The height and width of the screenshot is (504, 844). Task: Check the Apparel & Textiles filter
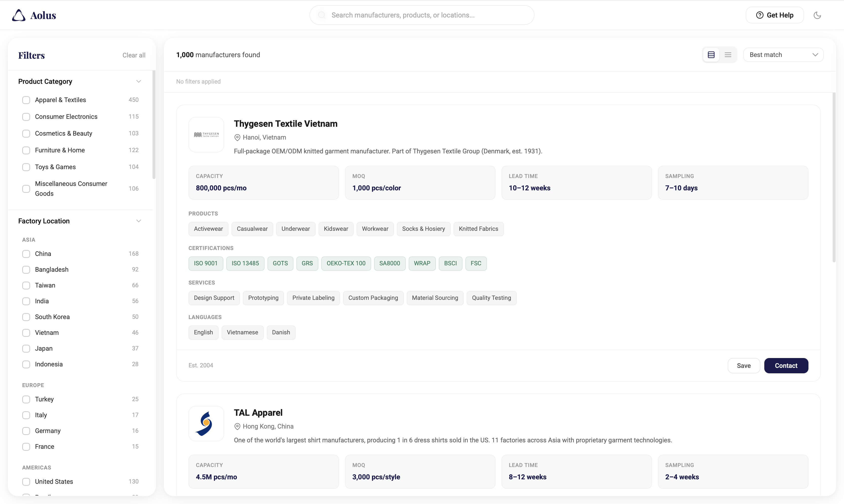(26, 100)
